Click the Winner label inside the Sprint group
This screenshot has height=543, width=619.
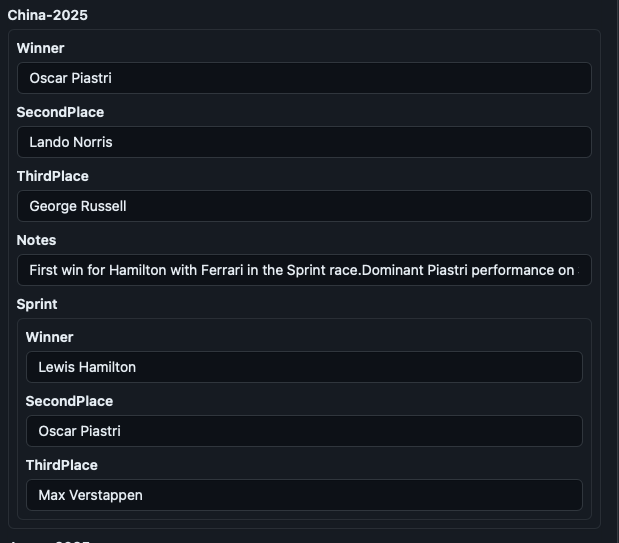point(49,337)
